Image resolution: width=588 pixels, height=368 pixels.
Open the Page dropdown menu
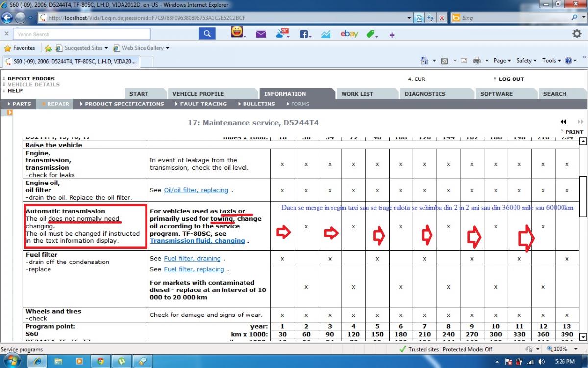502,61
